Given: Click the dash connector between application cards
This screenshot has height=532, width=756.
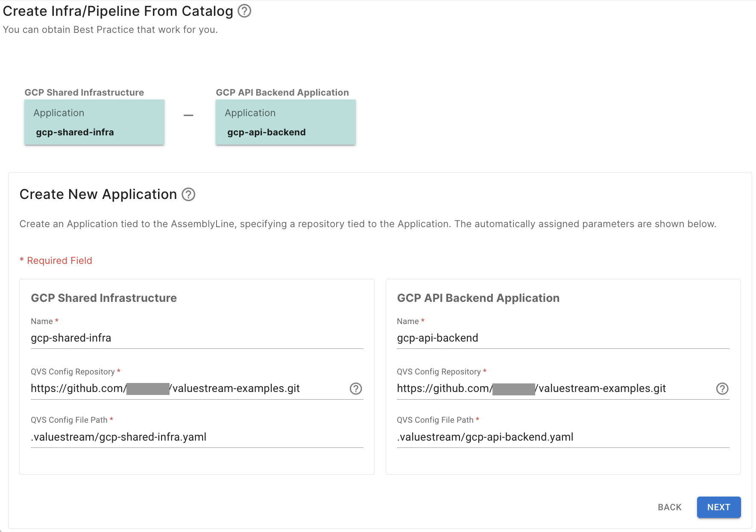Looking at the screenshot, I should [188, 115].
